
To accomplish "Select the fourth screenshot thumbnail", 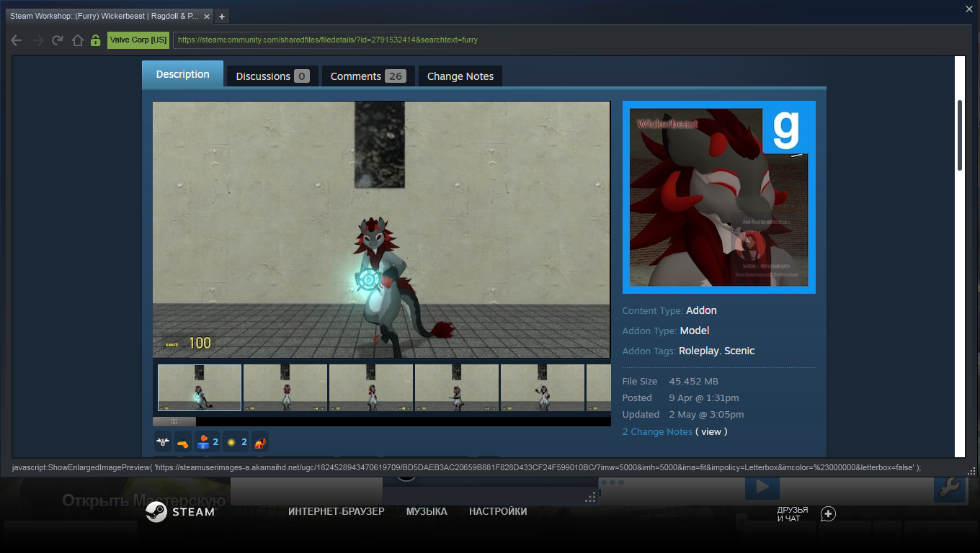I will 457,387.
